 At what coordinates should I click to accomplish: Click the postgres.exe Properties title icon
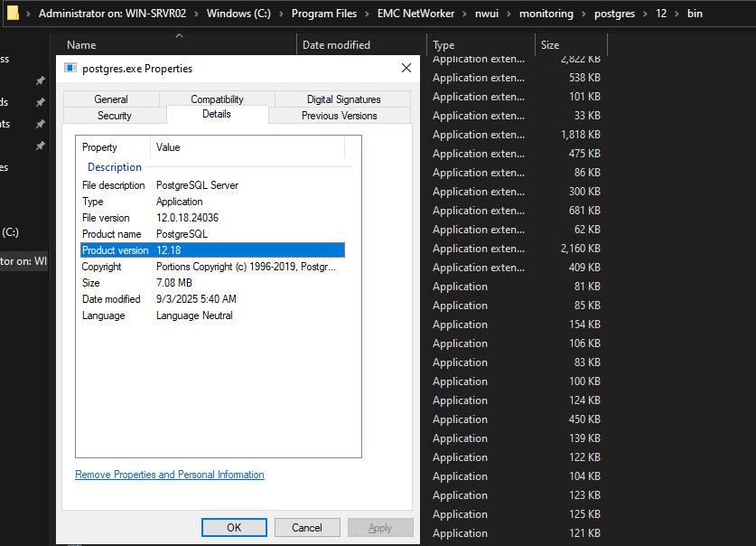70,68
